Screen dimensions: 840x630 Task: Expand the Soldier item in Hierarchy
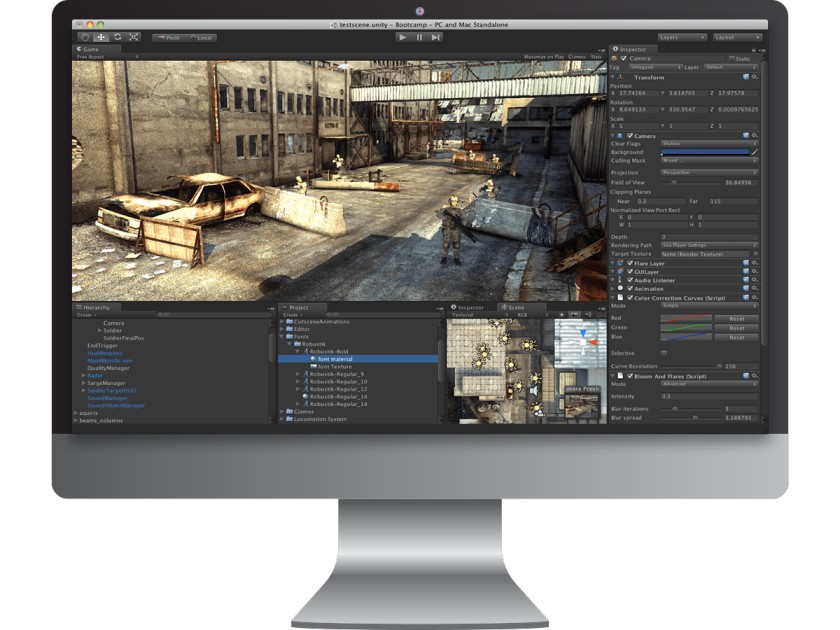pyautogui.click(x=100, y=331)
